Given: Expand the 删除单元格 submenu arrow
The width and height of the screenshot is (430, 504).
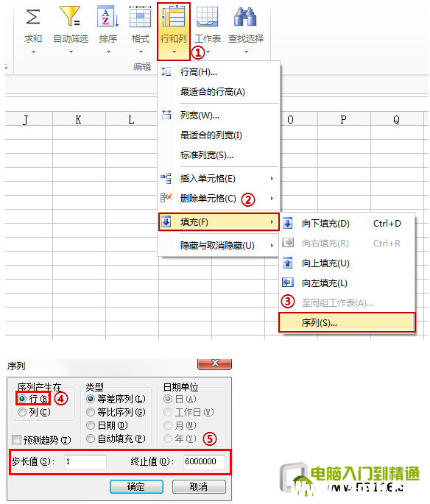Looking at the screenshot, I should point(272,199).
